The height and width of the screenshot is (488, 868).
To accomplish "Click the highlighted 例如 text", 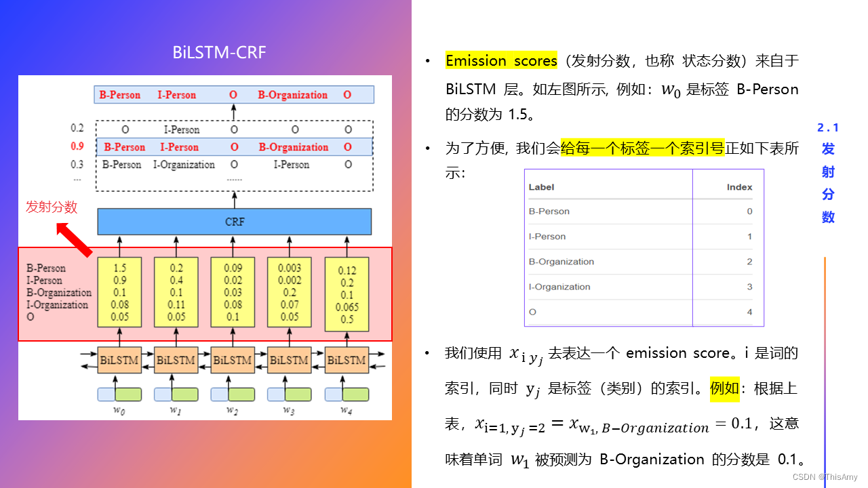I will (725, 389).
